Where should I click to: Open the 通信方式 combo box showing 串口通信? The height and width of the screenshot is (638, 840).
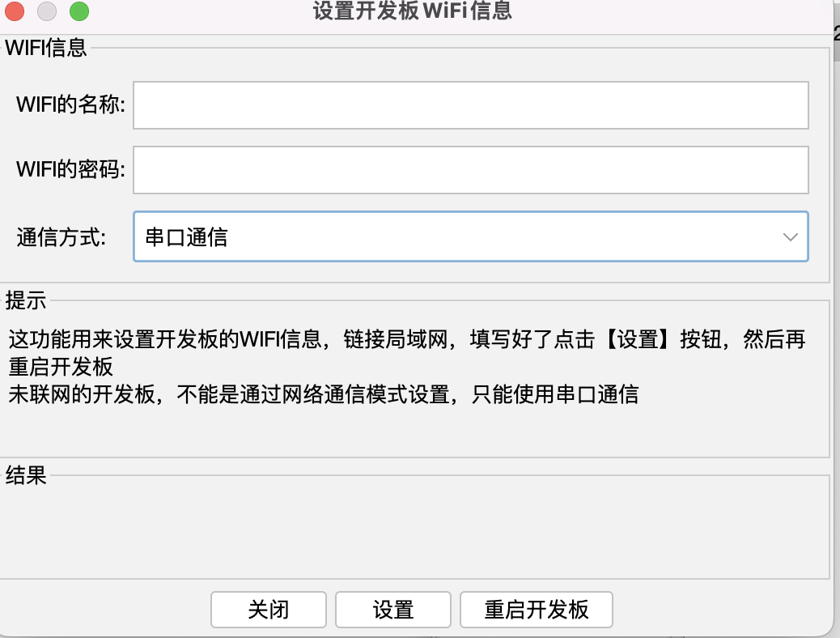pos(453,237)
